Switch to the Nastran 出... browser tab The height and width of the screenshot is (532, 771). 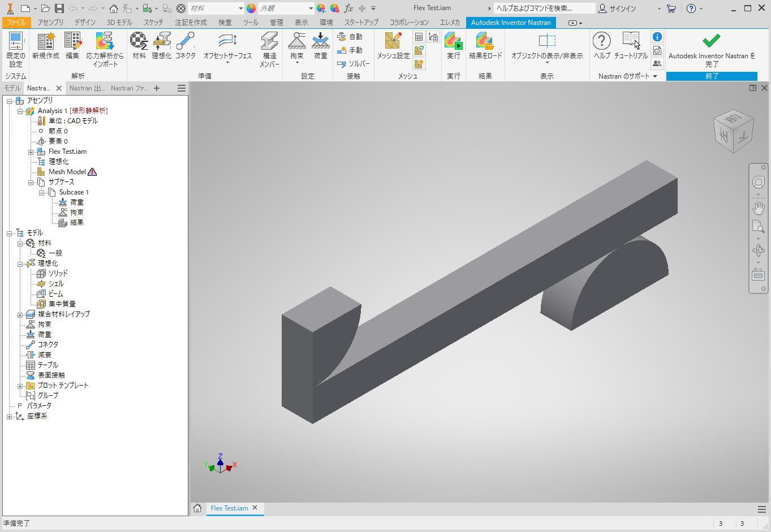point(87,88)
